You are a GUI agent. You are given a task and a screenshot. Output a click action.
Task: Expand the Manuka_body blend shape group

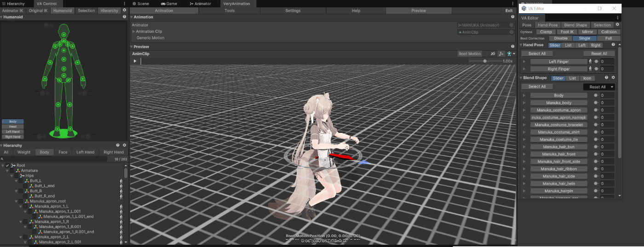pyautogui.click(x=524, y=103)
